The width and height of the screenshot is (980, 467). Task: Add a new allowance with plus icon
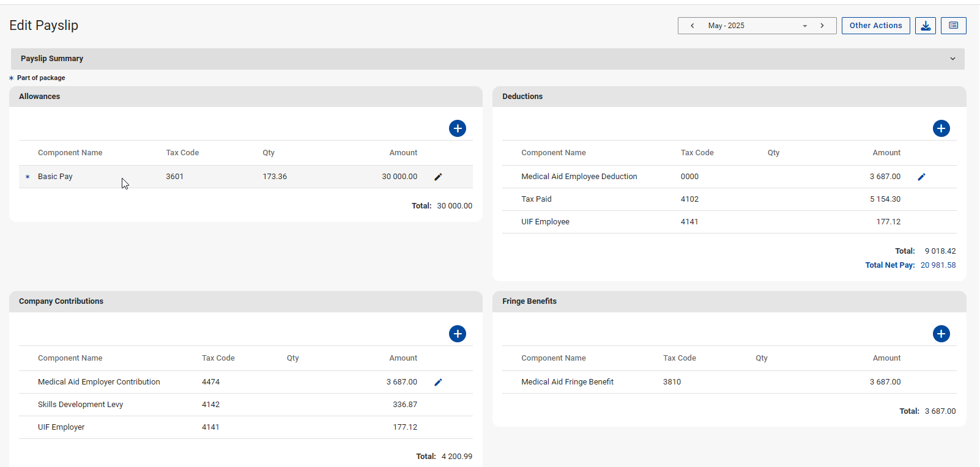[x=457, y=128]
